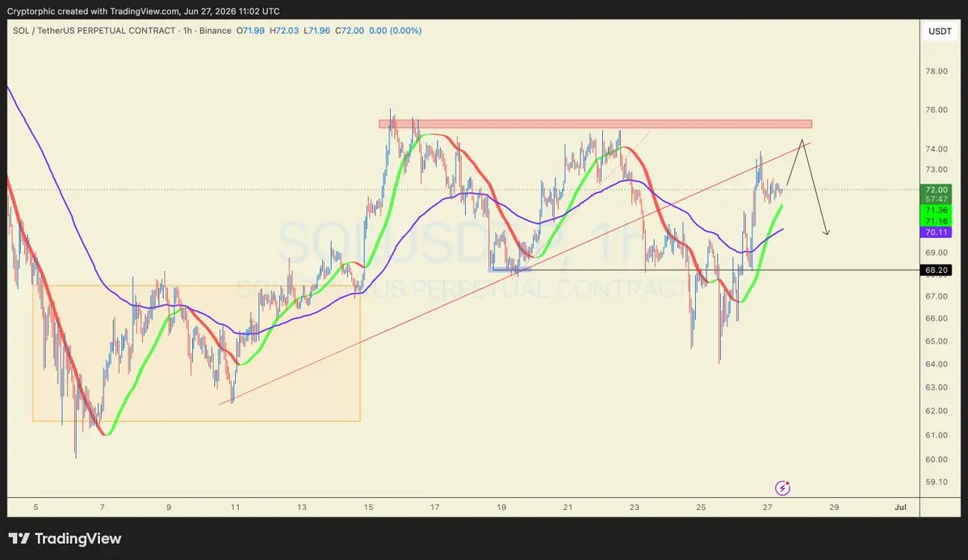Click the header text 'Cryptorphic created with TradingView.com'

pyautogui.click(x=93, y=11)
